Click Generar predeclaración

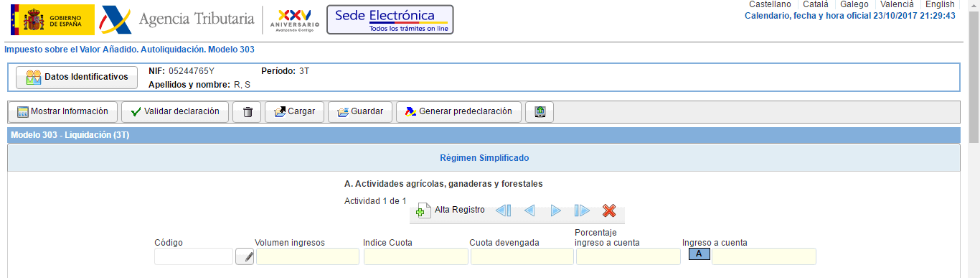click(x=458, y=112)
